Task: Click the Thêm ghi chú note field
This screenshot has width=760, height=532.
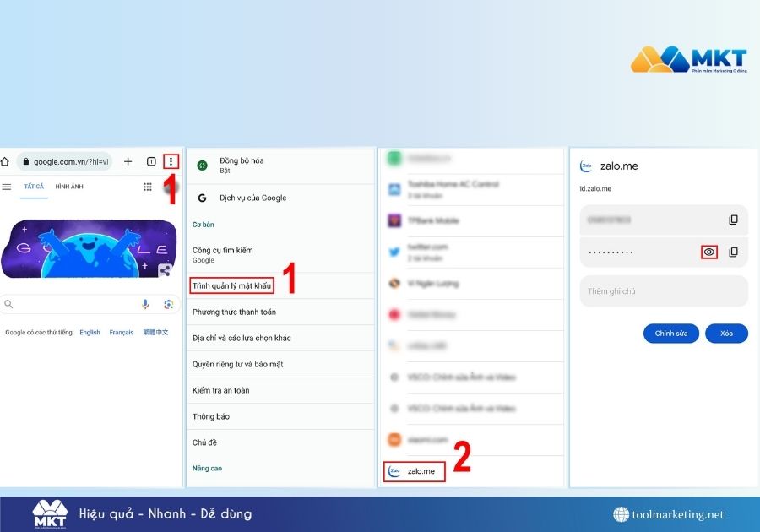Action: [663, 291]
